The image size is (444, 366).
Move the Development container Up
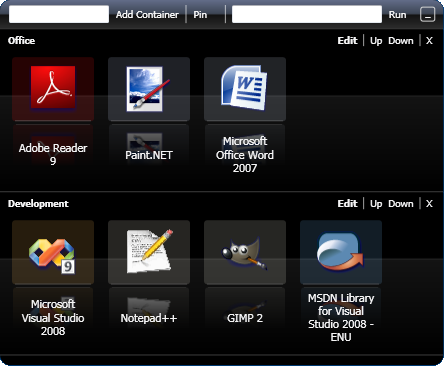tap(376, 204)
